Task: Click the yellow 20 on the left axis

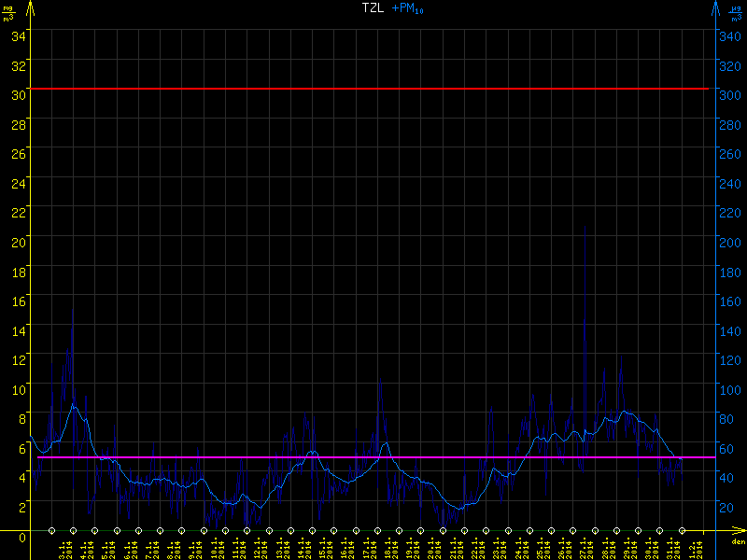Action: pyautogui.click(x=17, y=241)
